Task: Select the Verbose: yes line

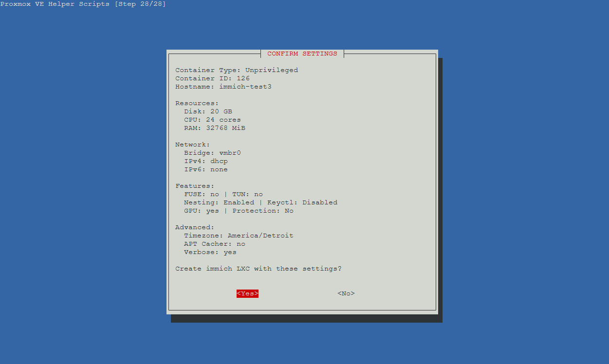Action: [x=210, y=252]
